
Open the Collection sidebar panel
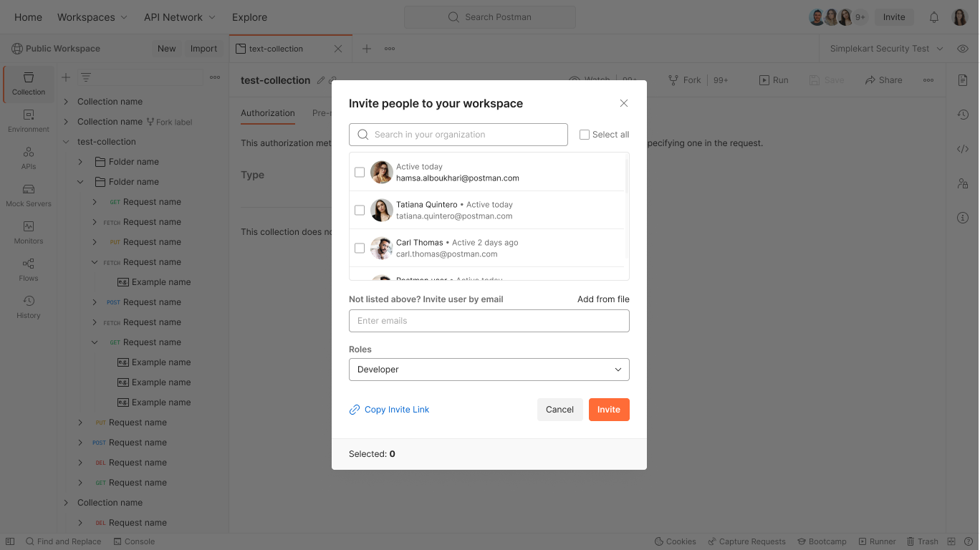[29, 84]
